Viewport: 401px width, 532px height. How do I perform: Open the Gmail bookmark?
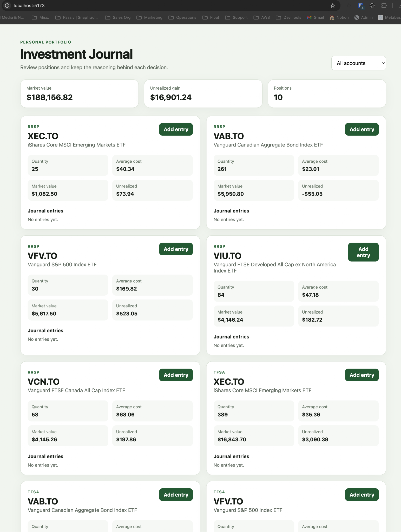click(315, 17)
